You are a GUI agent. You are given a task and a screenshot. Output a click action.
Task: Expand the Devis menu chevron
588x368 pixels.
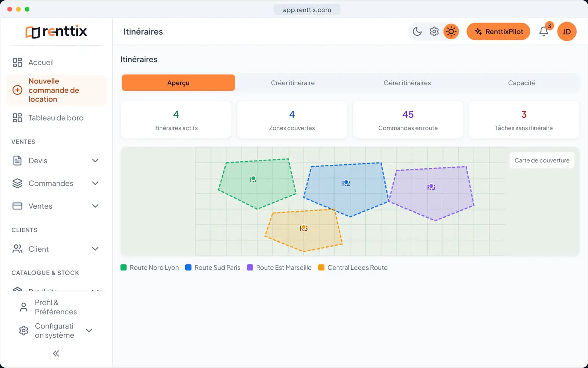click(95, 160)
